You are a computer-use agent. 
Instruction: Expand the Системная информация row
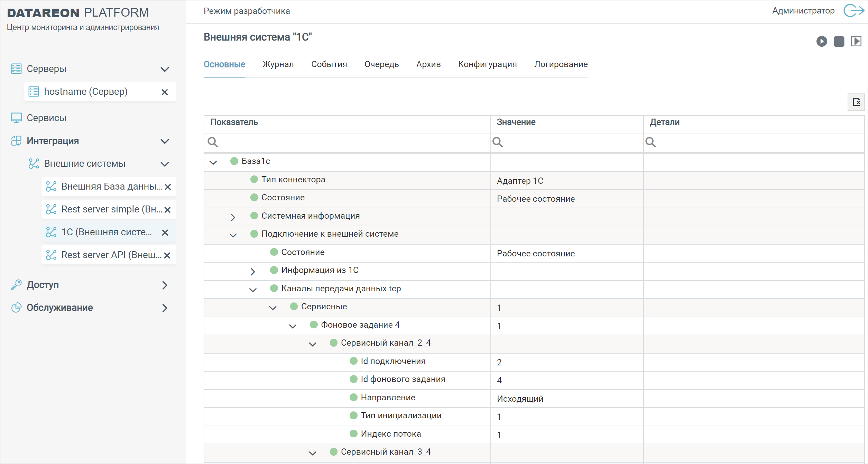233,217
